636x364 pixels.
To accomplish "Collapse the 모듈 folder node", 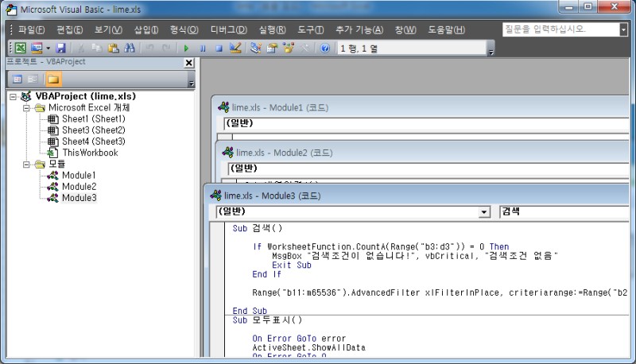I will [26, 165].
